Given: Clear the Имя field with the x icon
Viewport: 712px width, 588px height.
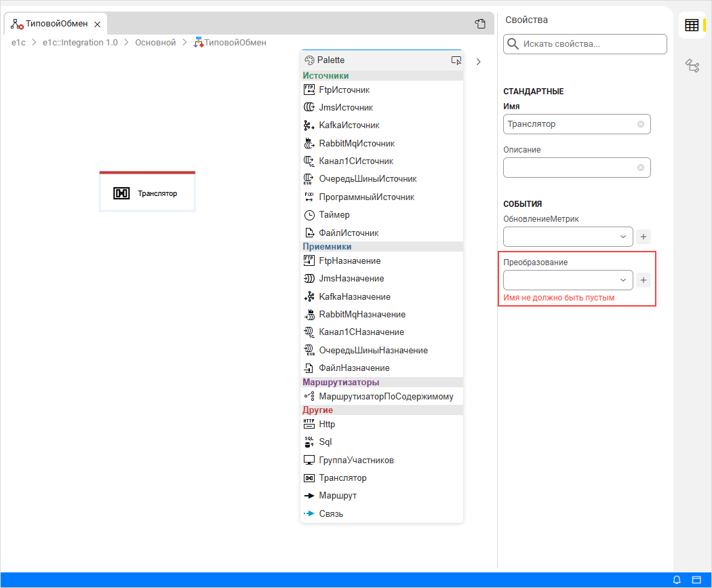Looking at the screenshot, I should pos(641,124).
